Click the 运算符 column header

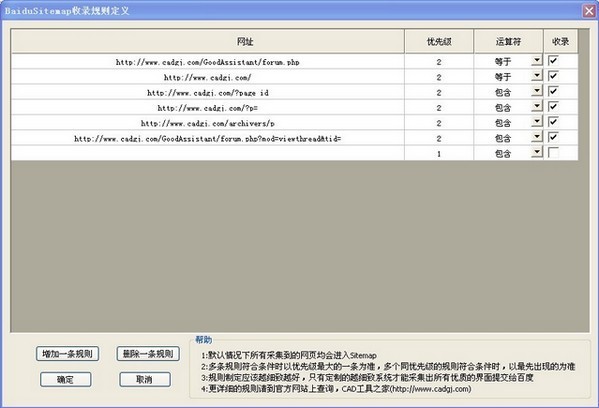coord(508,41)
